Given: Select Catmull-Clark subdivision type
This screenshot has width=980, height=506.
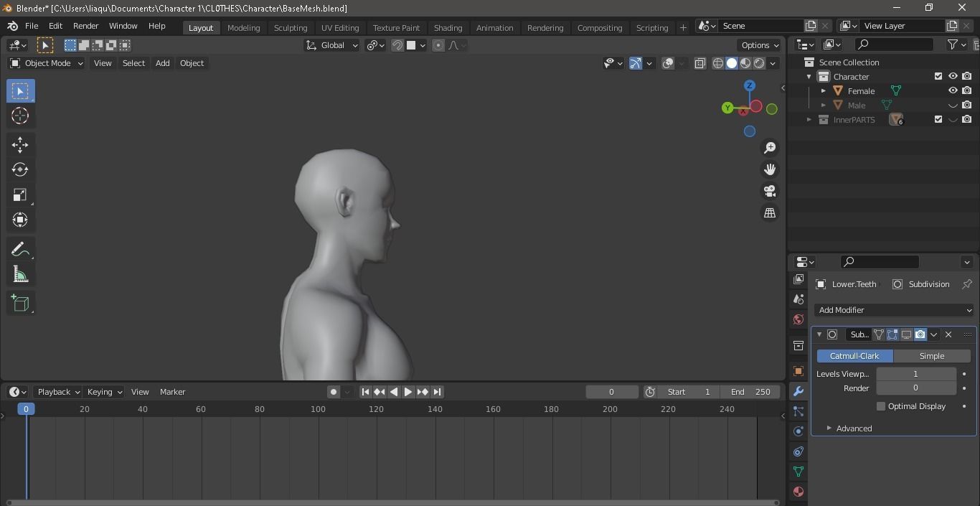Looking at the screenshot, I should click(x=854, y=356).
